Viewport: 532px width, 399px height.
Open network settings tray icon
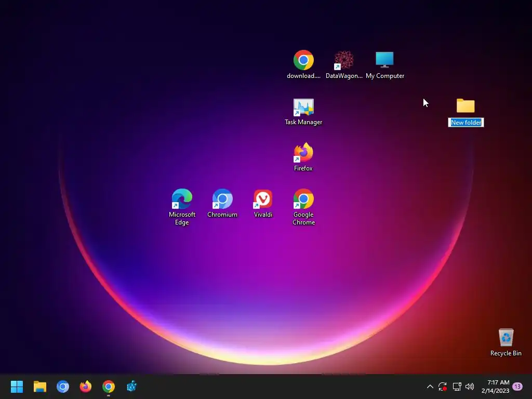click(x=457, y=387)
